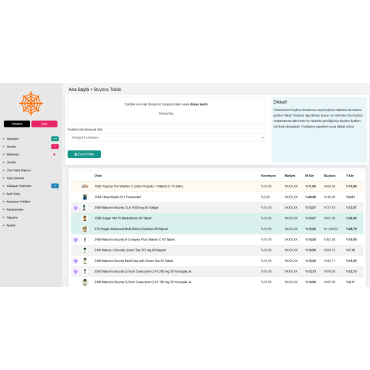Open the product thumbnail in the Okey Klasik row
The image size is (370, 370).
[85, 197]
